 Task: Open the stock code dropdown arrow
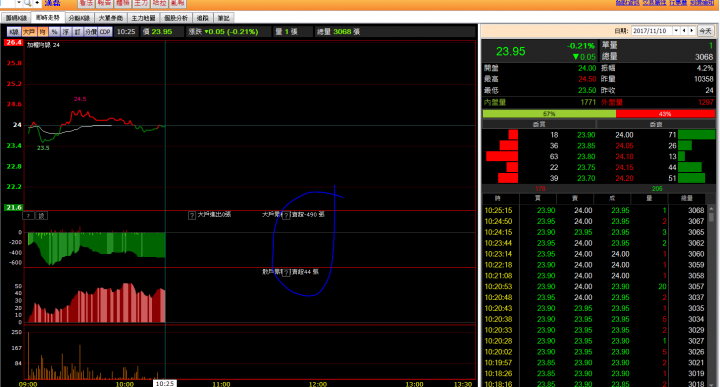[x=19, y=3]
